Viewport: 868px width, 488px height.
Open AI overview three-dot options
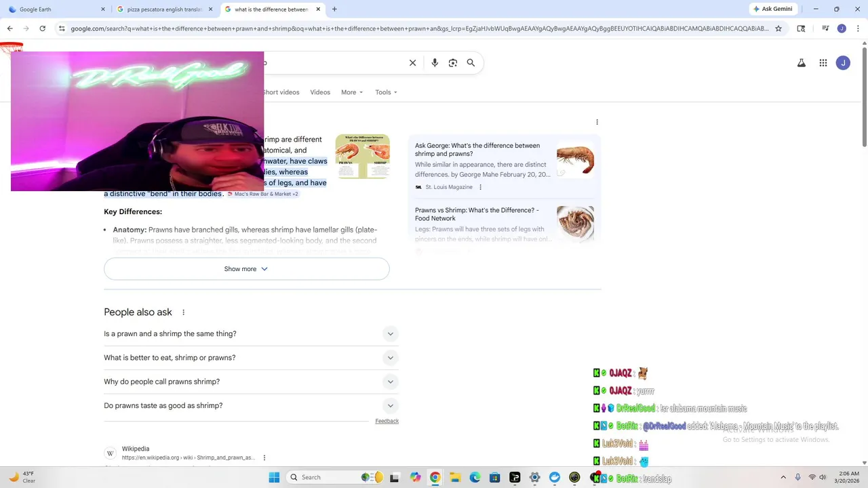click(x=597, y=122)
